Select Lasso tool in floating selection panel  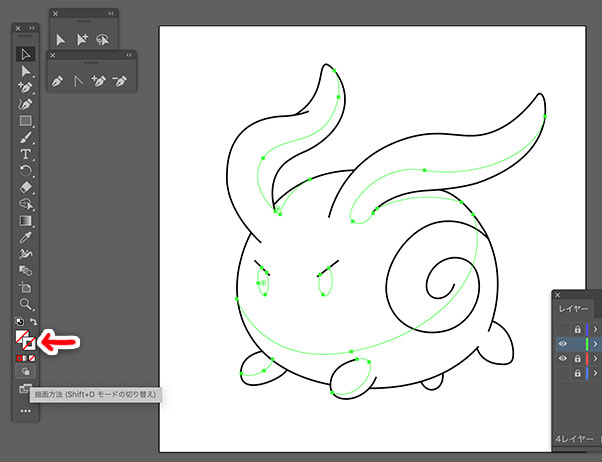(102, 40)
